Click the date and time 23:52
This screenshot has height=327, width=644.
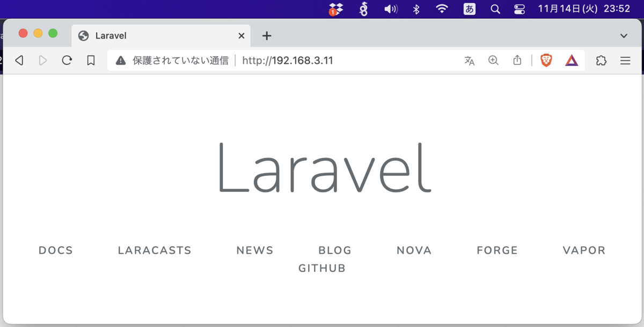point(584,9)
